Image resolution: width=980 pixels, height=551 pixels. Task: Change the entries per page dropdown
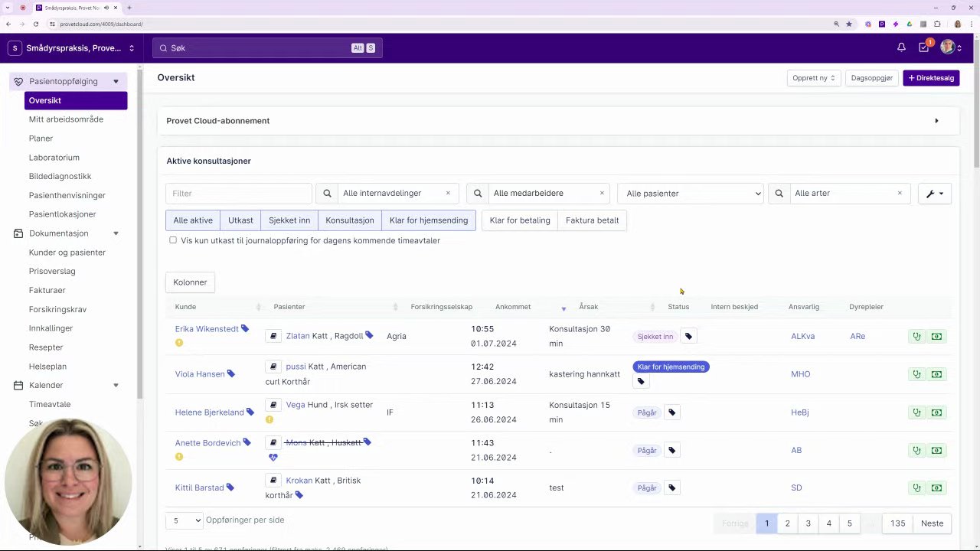185,520
